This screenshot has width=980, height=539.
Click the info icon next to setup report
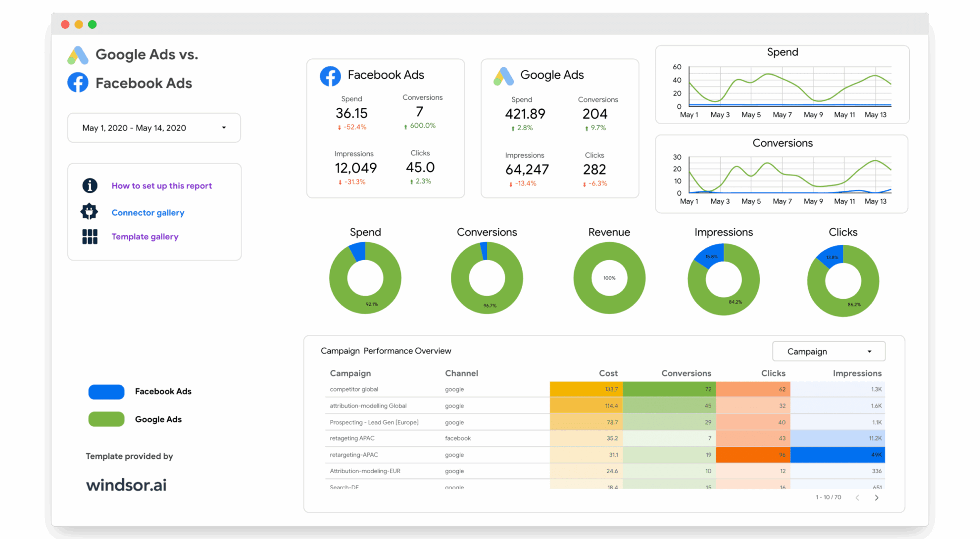tap(89, 185)
